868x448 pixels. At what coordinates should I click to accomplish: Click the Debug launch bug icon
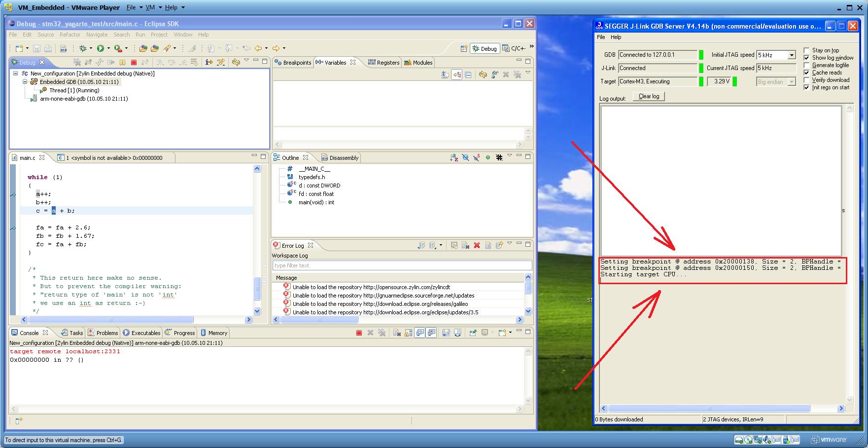pos(83,48)
